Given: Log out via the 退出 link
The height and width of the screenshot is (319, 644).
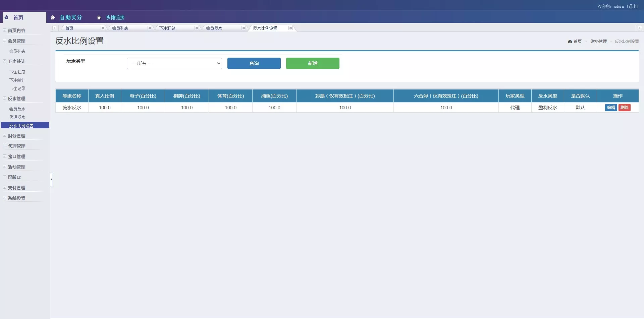Looking at the screenshot, I should [x=633, y=6].
